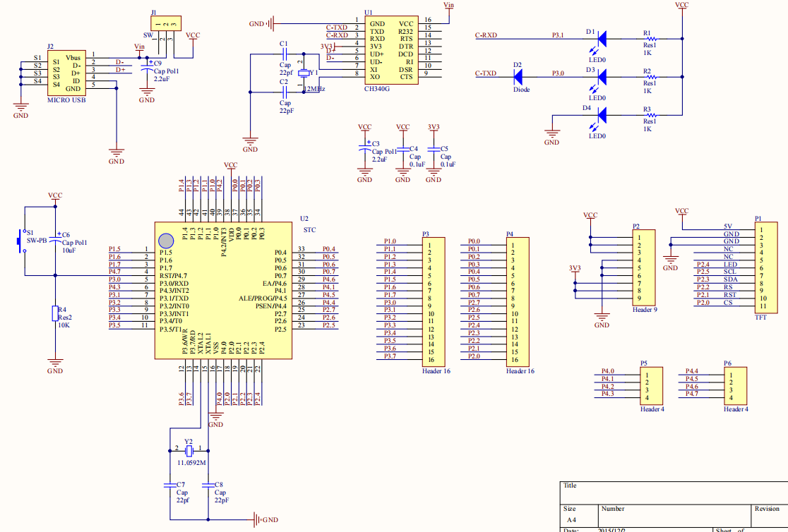788x532 pixels.
Task: Select the P1 TFT header body
Action: click(x=766, y=267)
